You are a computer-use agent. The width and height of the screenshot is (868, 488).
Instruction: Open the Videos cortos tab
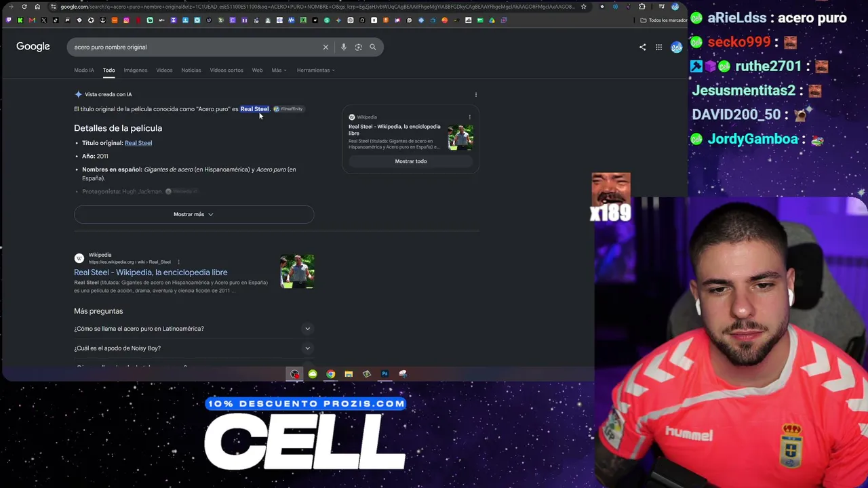[x=226, y=70]
